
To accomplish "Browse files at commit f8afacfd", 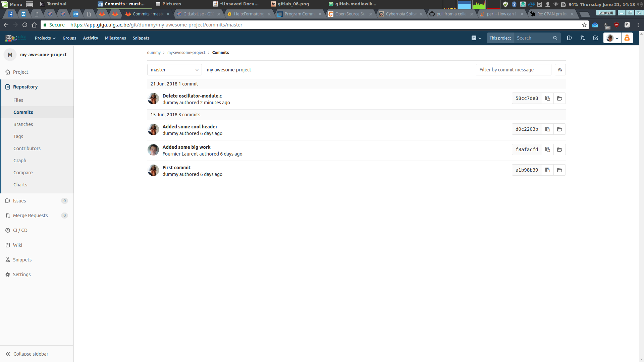I will click(x=559, y=149).
